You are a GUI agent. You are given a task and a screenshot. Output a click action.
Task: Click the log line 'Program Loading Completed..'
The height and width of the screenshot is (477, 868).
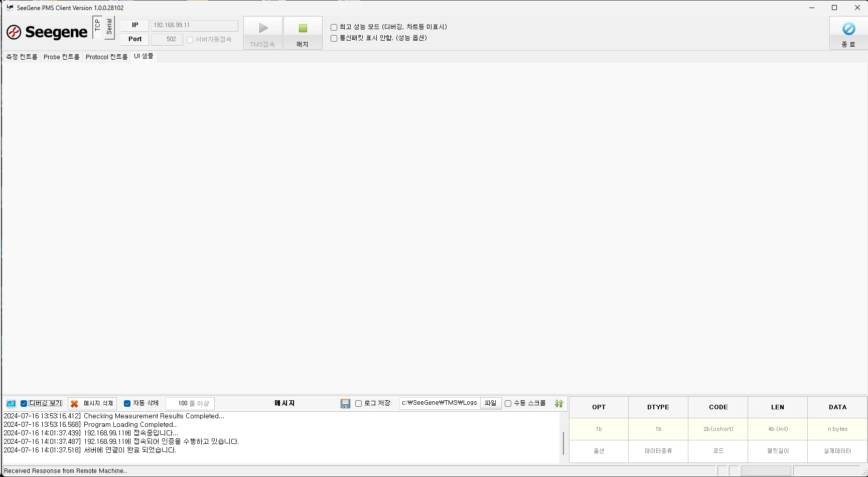[x=90, y=425]
